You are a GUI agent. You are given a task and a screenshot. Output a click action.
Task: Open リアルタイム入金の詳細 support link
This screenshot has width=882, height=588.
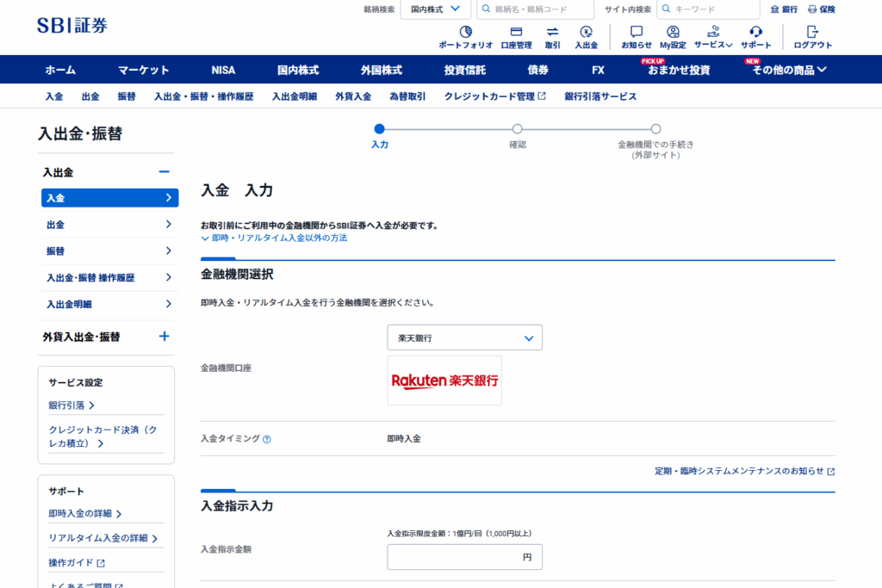click(x=102, y=539)
